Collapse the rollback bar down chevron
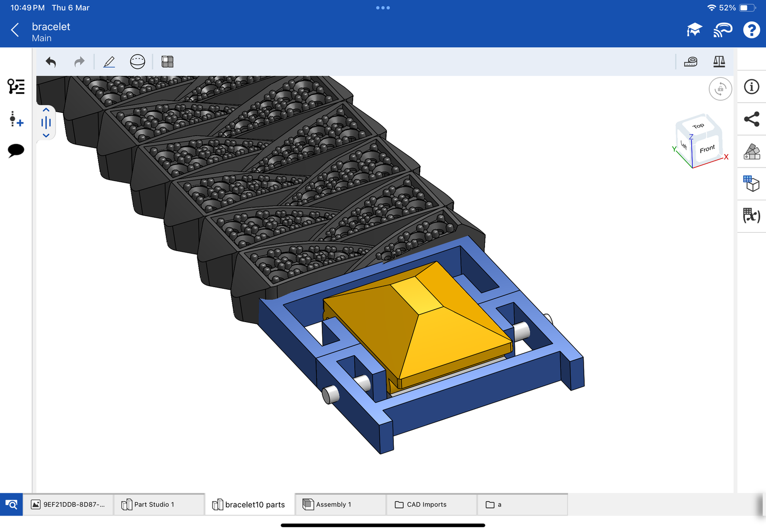This screenshot has height=532, width=766. click(x=46, y=136)
